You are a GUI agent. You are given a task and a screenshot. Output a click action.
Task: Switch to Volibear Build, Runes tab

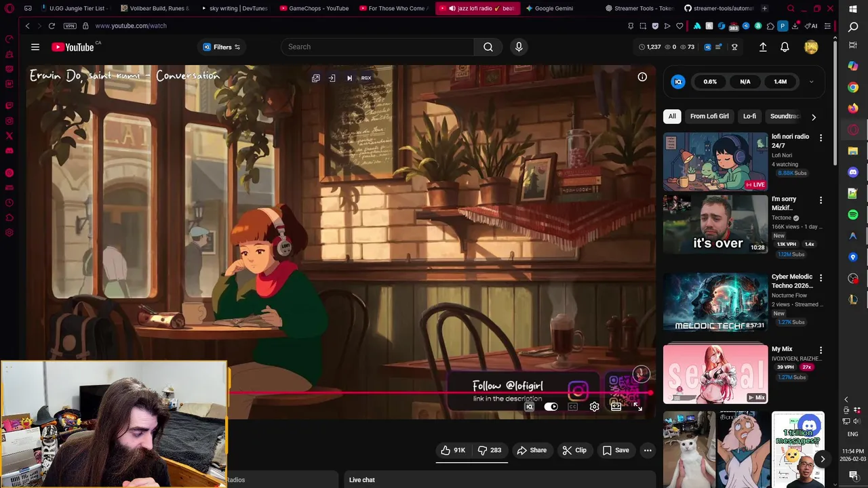click(155, 8)
